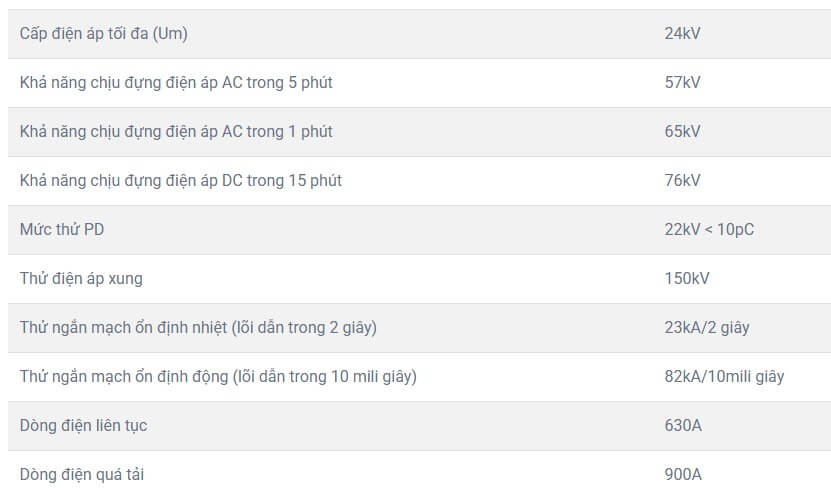Select the 65kV value
Screen dimensions: 831x489
pos(682,131)
